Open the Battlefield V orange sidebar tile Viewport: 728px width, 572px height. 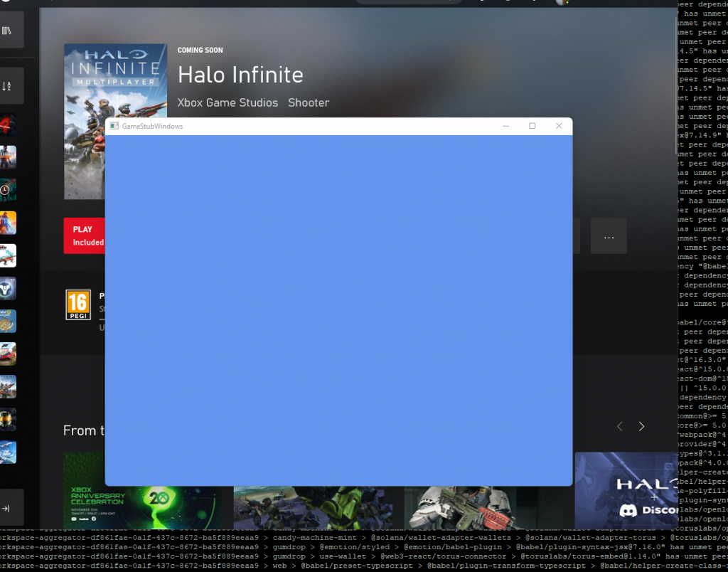8,223
